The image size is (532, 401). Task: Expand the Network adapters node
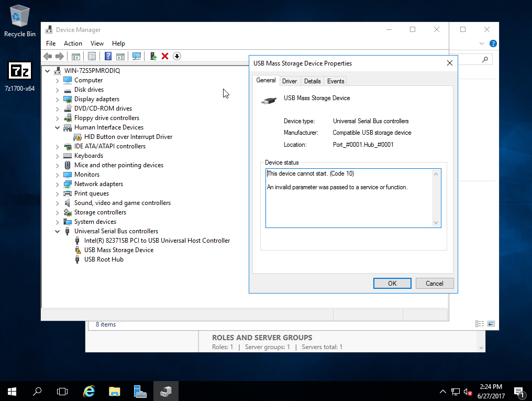coord(58,184)
